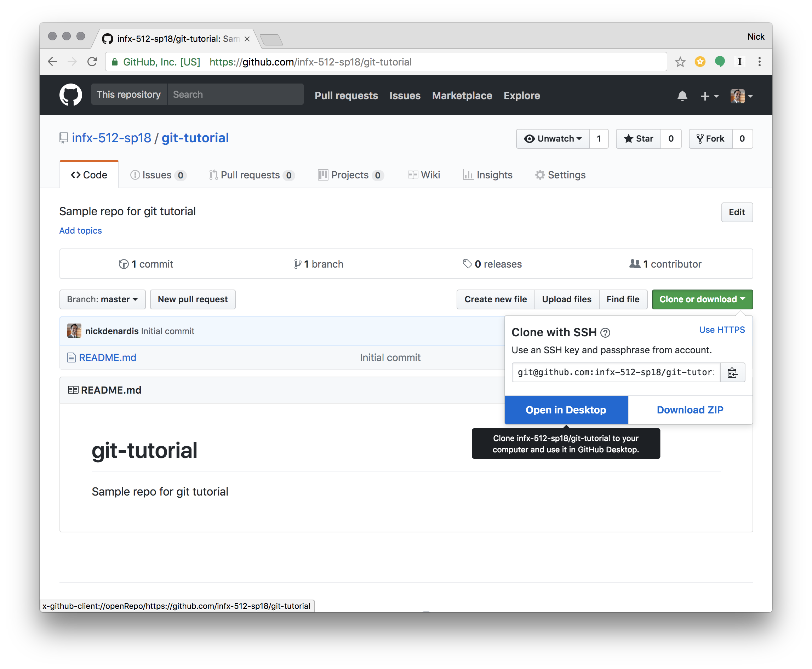Open the notification bell
812x669 pixels.
[682, 96]
